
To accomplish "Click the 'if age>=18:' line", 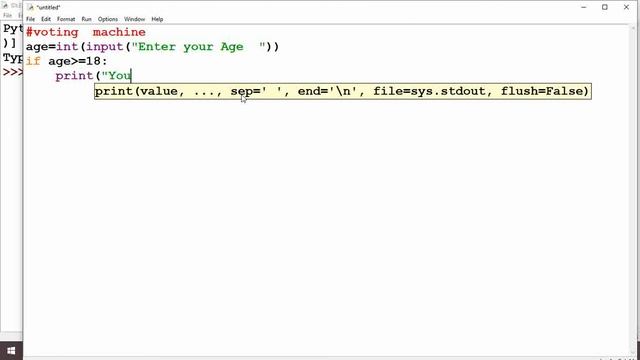I will [67, 62].
